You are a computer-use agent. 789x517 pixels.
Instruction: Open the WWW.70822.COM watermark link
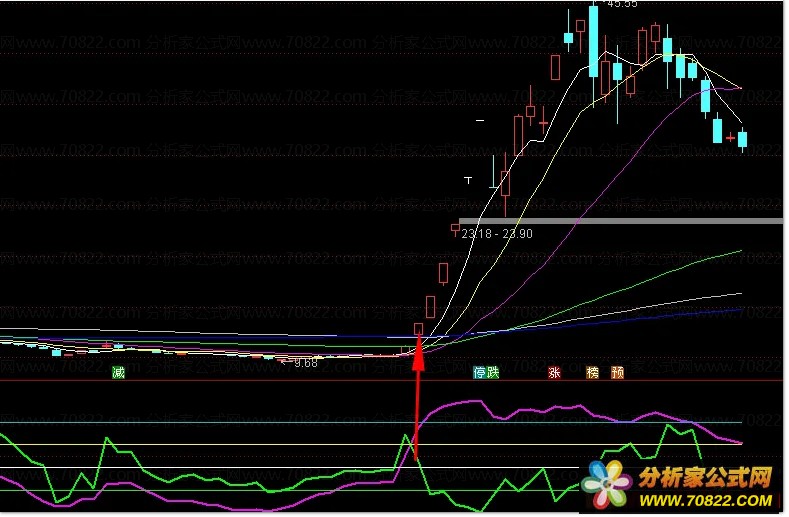click(705, 500)
